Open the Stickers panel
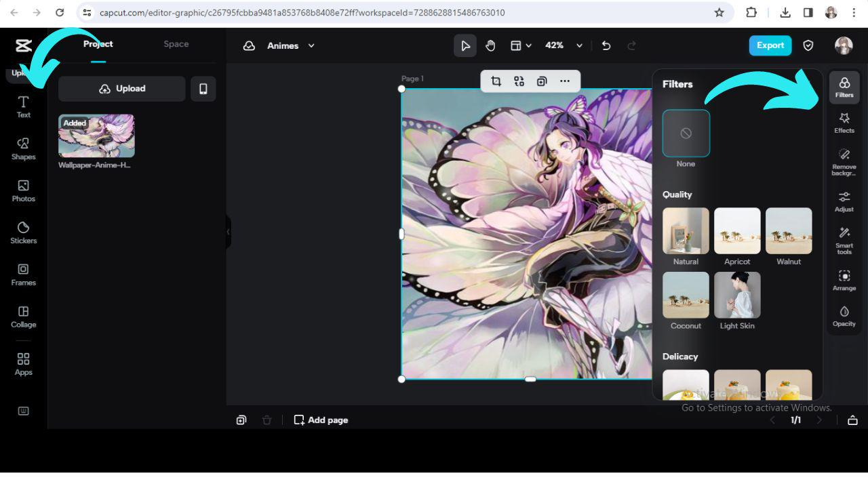The width and height of the screenshot is (868, 488). pos(23,232)
